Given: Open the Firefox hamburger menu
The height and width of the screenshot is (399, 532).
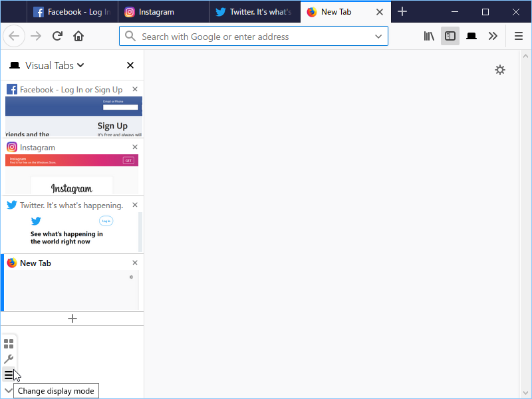Looking at the screenshot, I should click(519, 36).
